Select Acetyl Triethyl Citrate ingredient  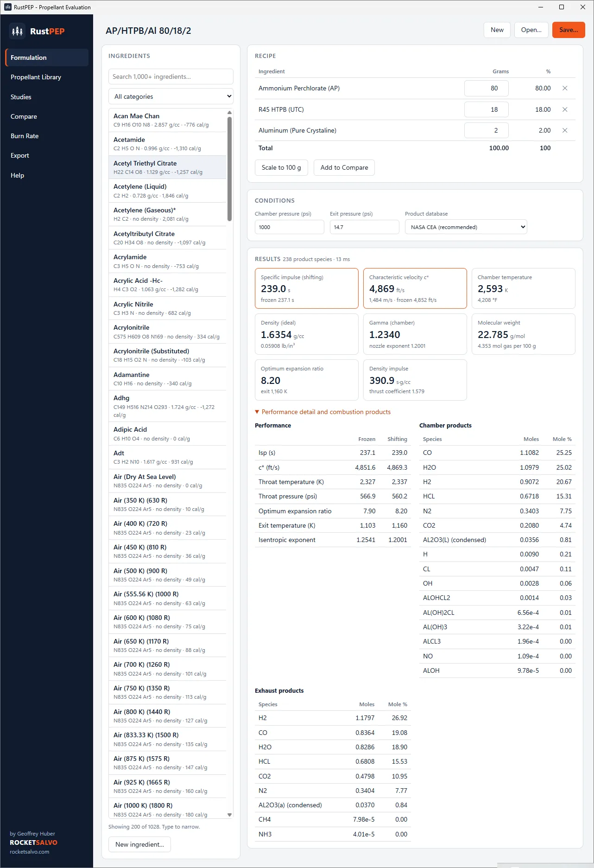point(168,167)
